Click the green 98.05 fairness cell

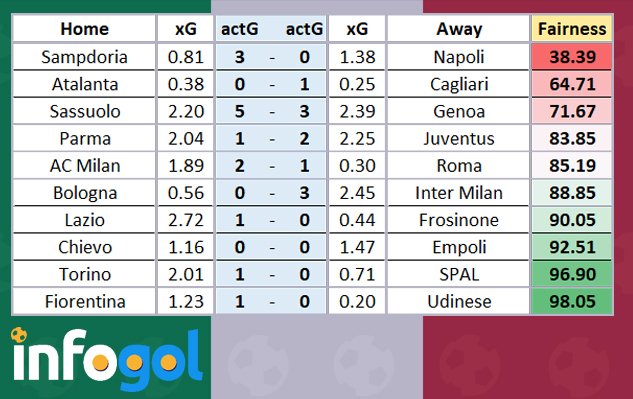pos(572,301)
